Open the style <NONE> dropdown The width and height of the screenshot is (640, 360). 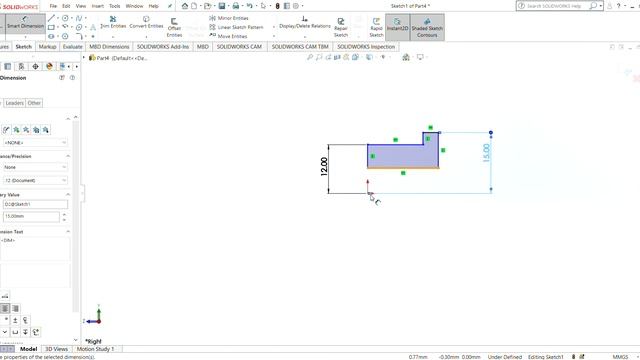coord(35,142)
